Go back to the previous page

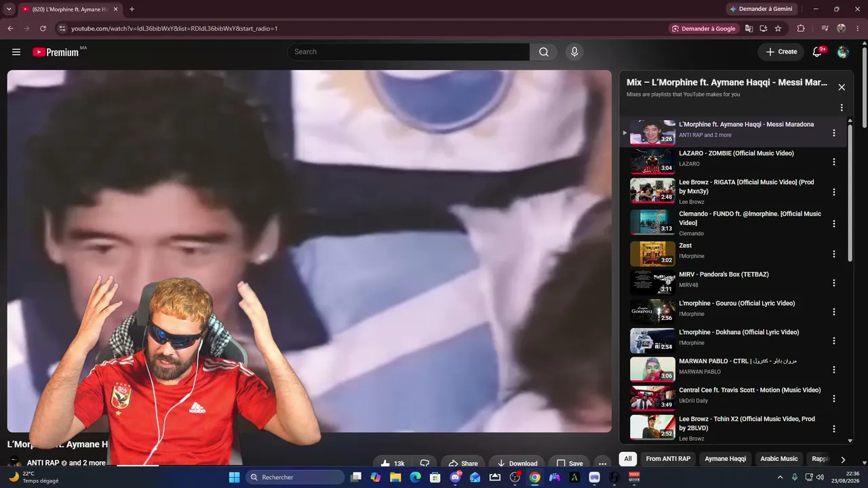tap(10, 28)
